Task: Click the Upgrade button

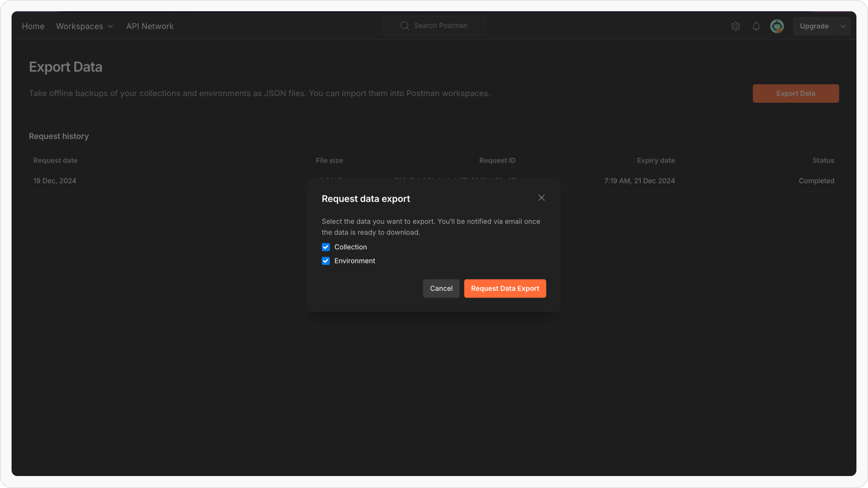Action: [814, 26]
